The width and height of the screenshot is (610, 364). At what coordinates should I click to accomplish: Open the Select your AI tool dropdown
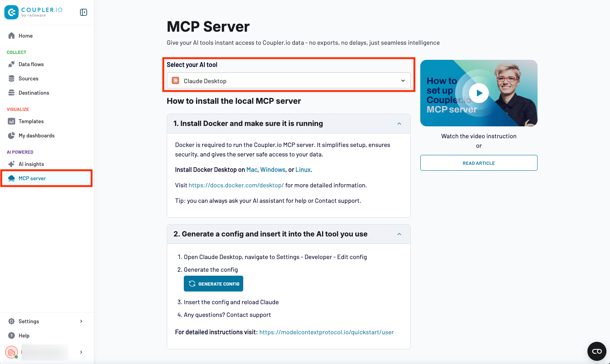tap(289, 80)
